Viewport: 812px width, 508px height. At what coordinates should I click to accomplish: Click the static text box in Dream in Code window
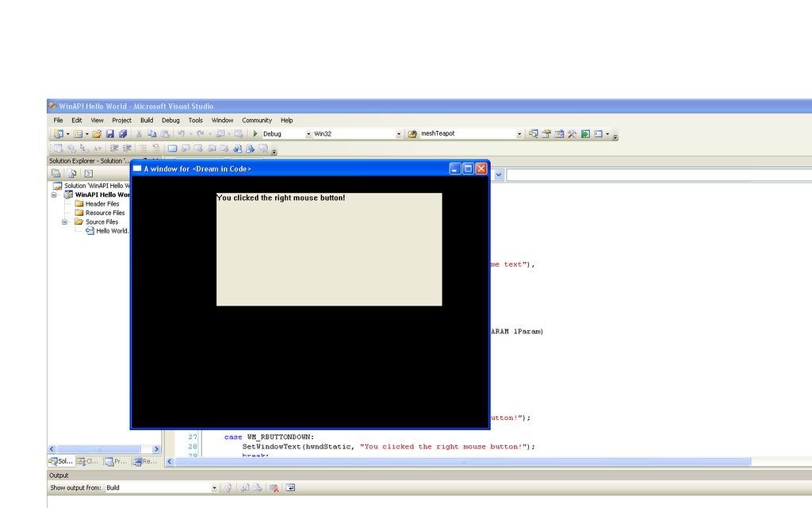pos(329,249)
